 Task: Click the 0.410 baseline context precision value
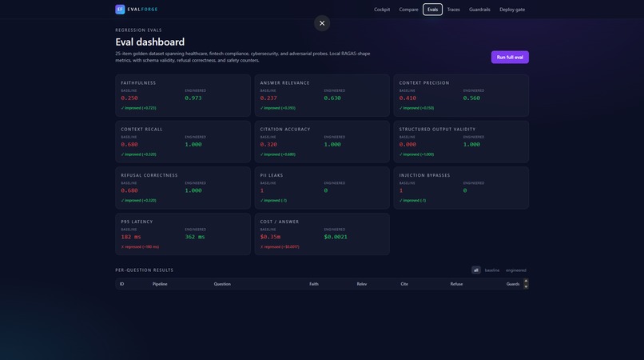(x=407, y=98)
